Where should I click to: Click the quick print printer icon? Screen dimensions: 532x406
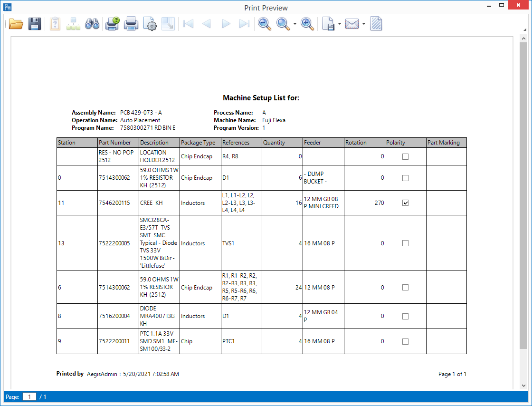pyautogui.click(x=131, y=24)
